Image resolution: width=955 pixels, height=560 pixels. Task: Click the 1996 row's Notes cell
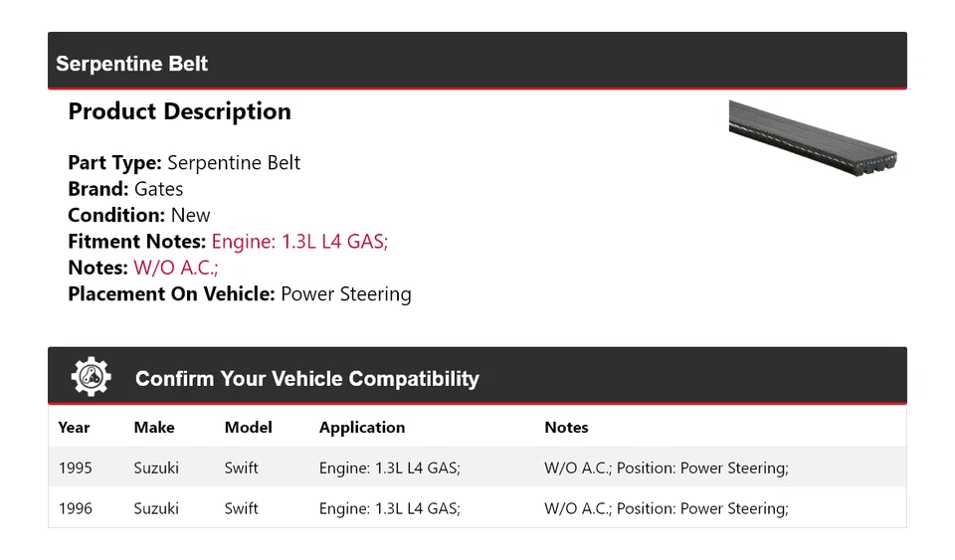[666, 508]
